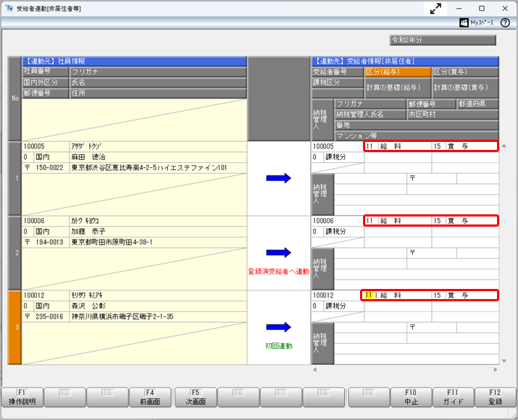518x420 pixels.
Task: Select the blue arrow for employee 100012
Action: pos(278,327)
